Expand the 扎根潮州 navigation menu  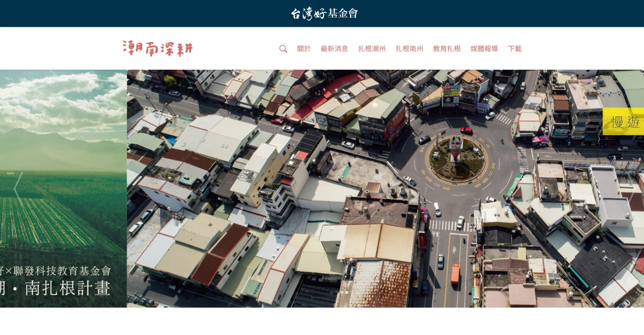point(372,49)
